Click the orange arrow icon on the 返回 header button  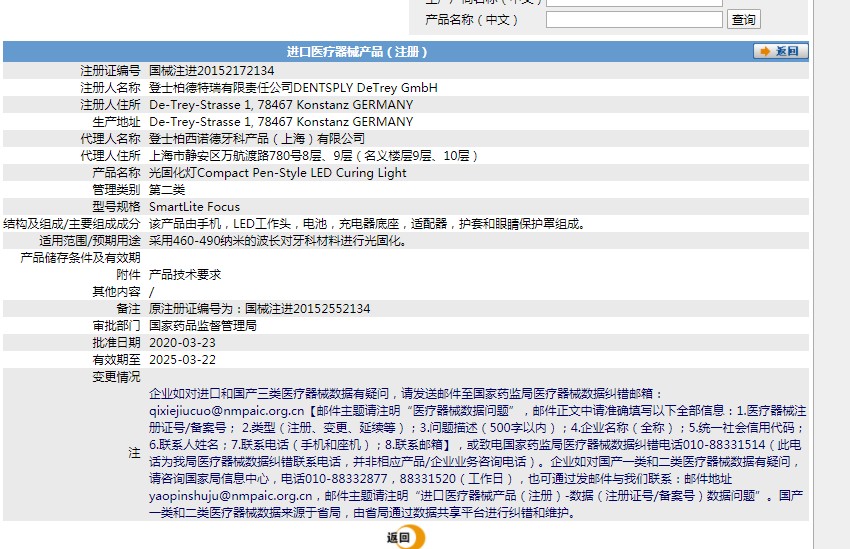[x=765, y=51]
